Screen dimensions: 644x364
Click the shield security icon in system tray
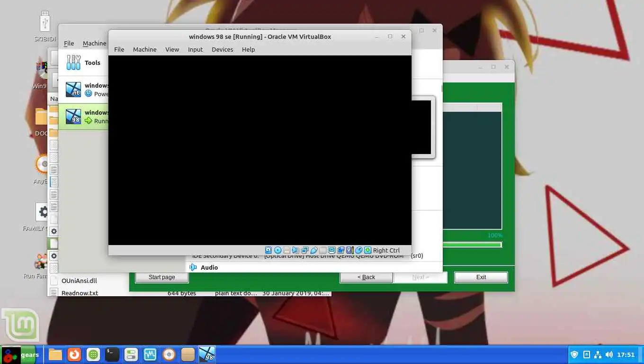click(x=574, y=355)
